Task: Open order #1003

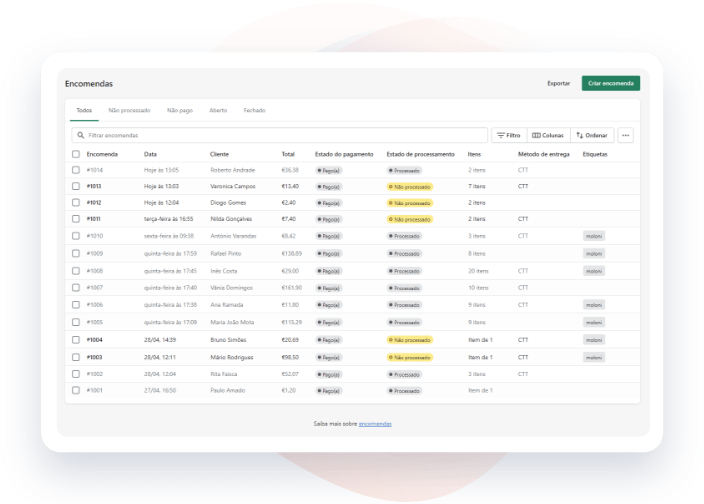Action: [x=94, y=357]
